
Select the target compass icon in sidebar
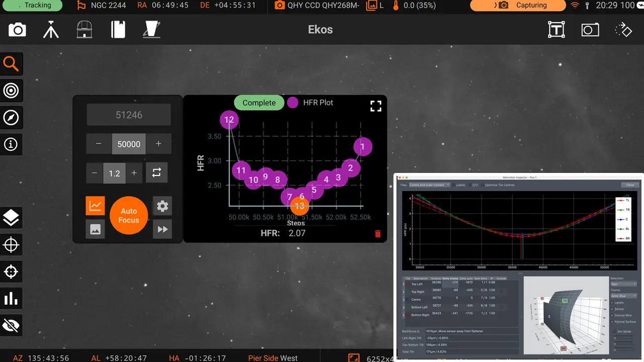point(11,118)
